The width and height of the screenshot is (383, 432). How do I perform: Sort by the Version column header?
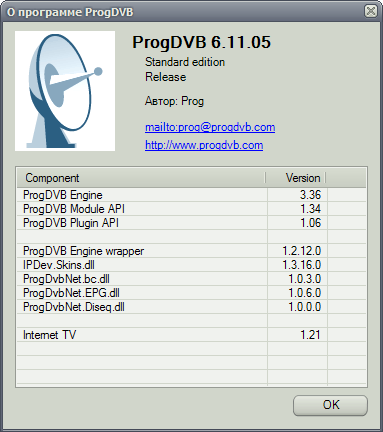click(x=296, y=178)
